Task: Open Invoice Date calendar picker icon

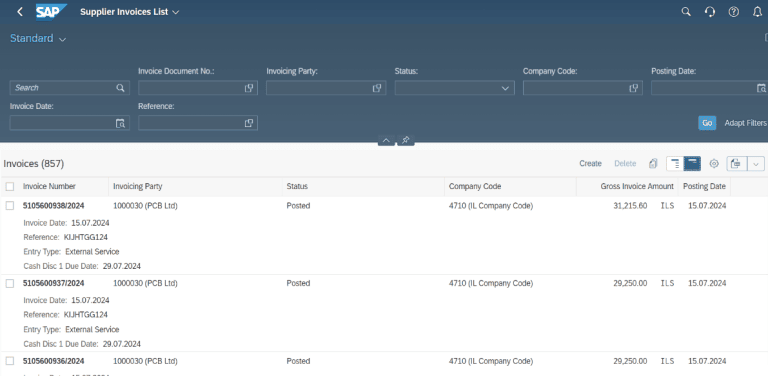Action: coord(120,123)
